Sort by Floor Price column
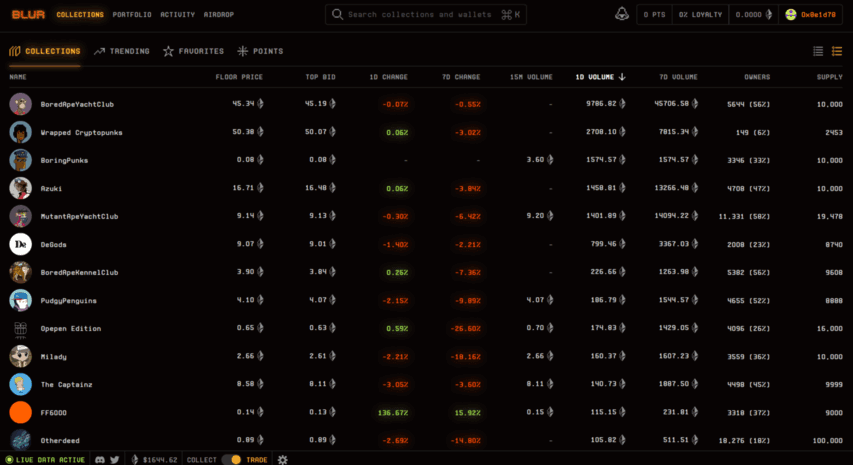853x465 pixels. tap(239, 77)
